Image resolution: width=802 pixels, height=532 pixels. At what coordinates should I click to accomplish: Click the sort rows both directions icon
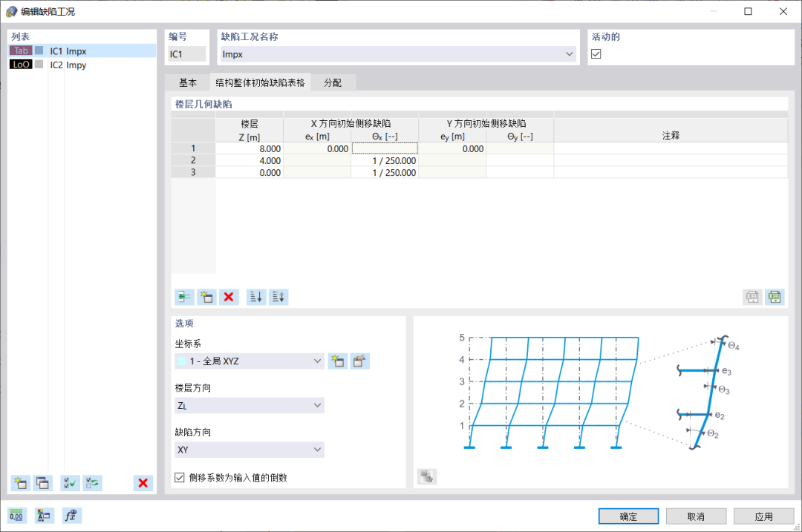[x=278, y=297]
